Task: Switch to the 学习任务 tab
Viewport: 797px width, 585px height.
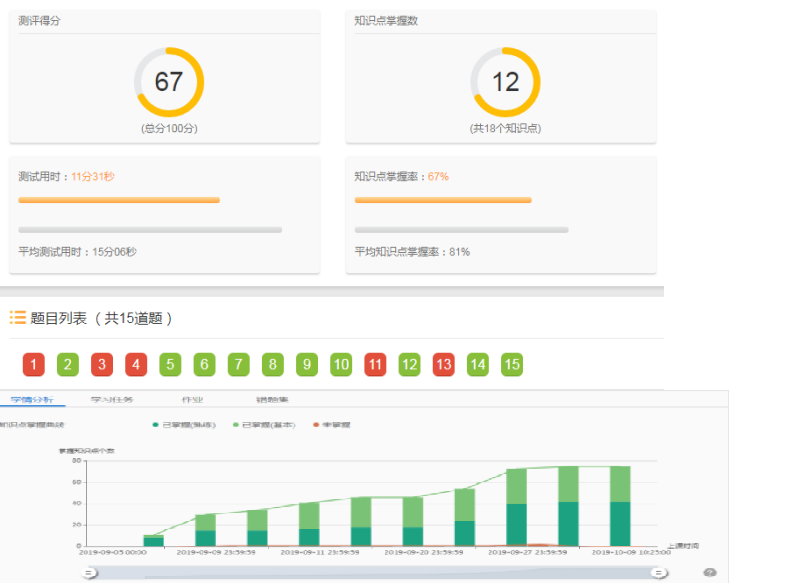Action: [112, 400]
